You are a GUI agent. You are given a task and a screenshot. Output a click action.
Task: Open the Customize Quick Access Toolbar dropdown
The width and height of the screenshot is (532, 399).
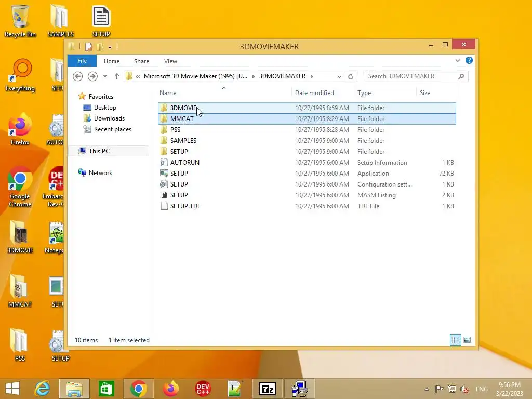coord(110,47)
